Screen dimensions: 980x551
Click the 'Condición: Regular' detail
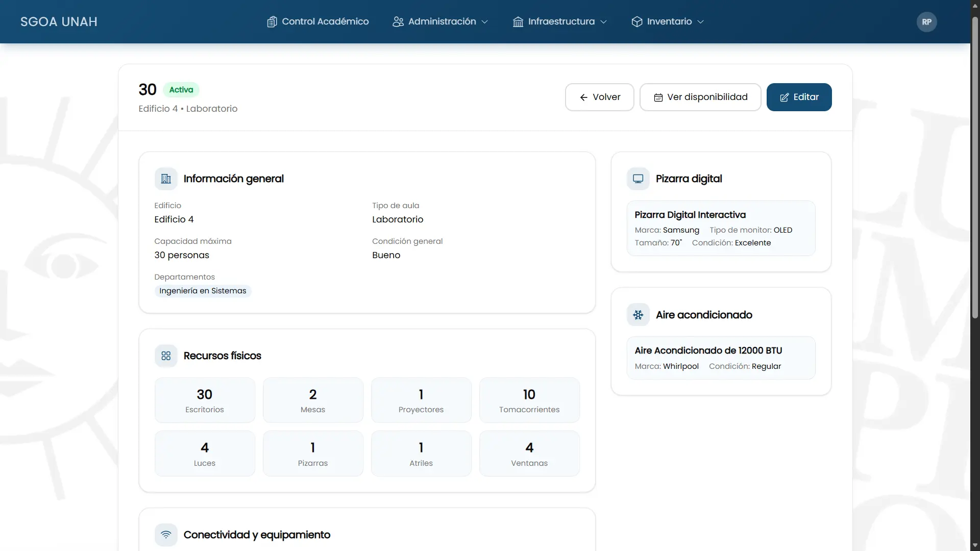coord(745,366)
